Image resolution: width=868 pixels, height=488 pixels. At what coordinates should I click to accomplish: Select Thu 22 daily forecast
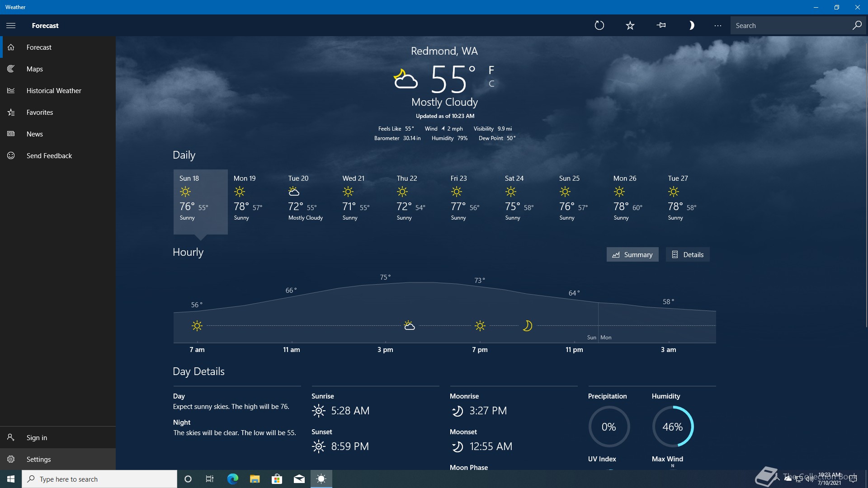pyautogui.click(x=418, y=202)
